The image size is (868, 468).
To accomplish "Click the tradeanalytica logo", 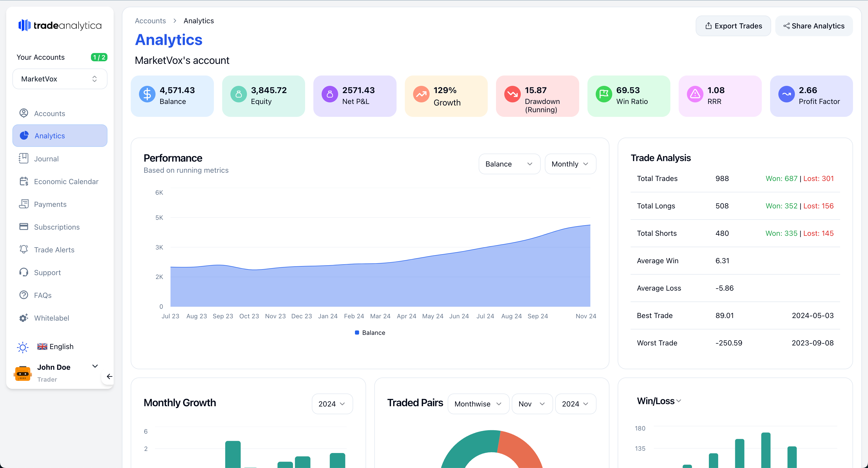I will coord(60,25).
